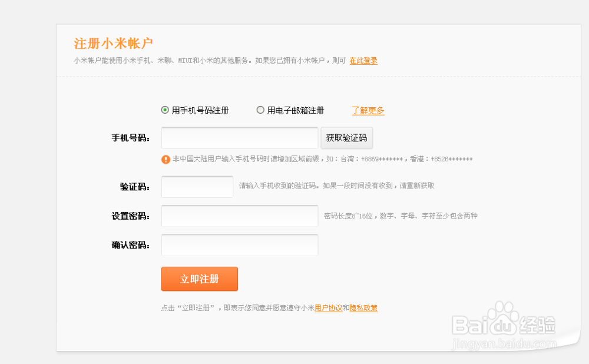Click the hint text 密码长度8~16位
589x364 pixels.
[348, 216]
